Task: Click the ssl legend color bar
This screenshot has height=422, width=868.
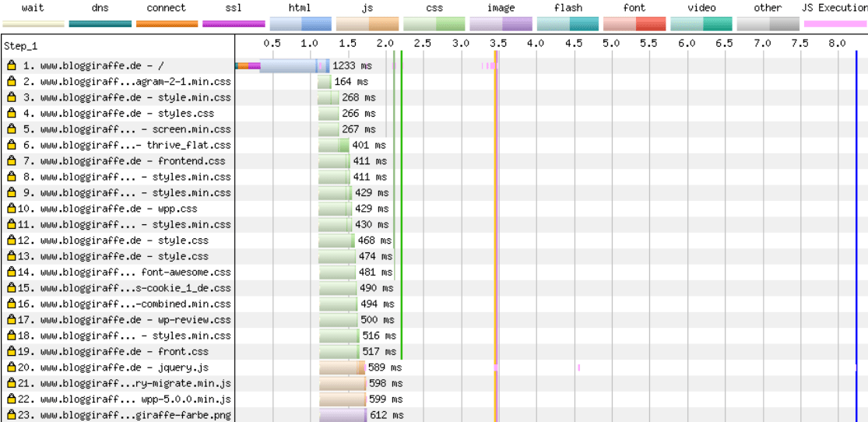Action: [x=234, y=24]
